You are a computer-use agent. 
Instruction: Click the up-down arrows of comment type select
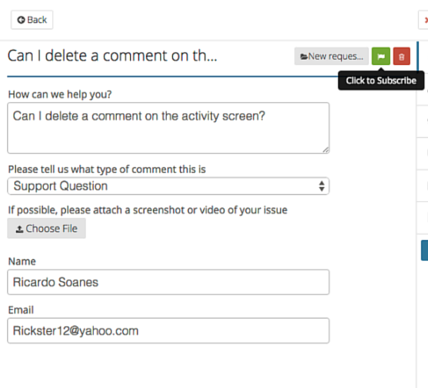(x=322, y=186)
